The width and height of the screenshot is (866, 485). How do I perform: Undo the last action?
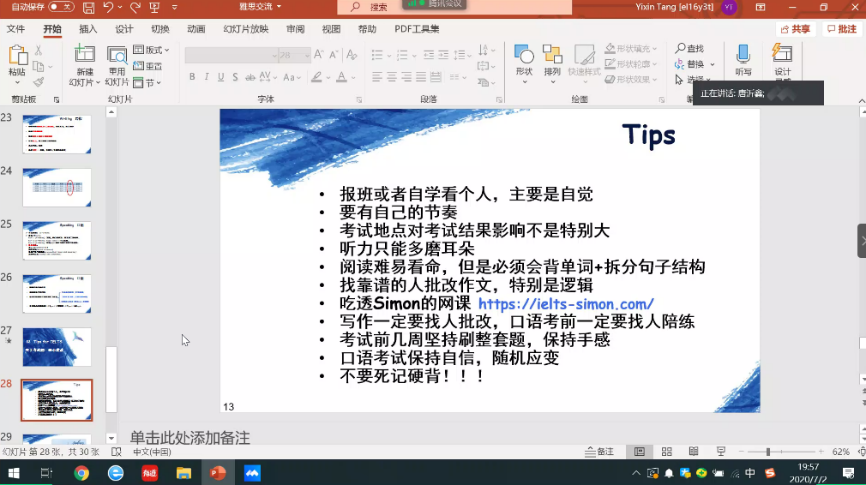point(108,7)
